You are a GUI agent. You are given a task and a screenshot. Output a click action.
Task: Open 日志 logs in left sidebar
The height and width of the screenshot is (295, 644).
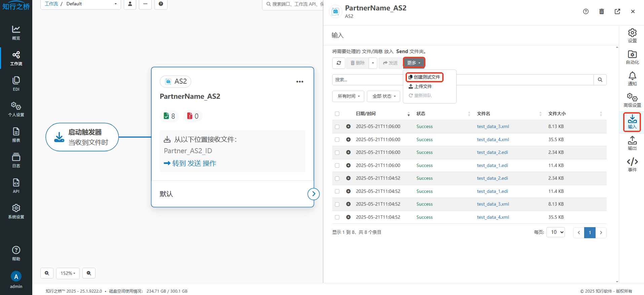click(x=16, y=160)
